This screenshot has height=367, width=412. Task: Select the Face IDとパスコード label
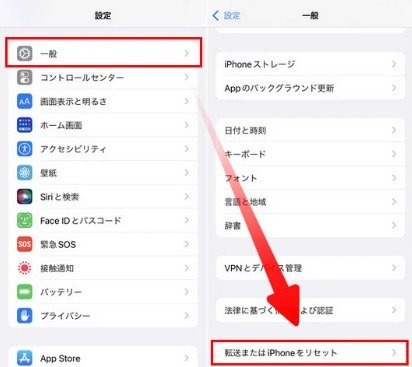click(x=80, y=221)
